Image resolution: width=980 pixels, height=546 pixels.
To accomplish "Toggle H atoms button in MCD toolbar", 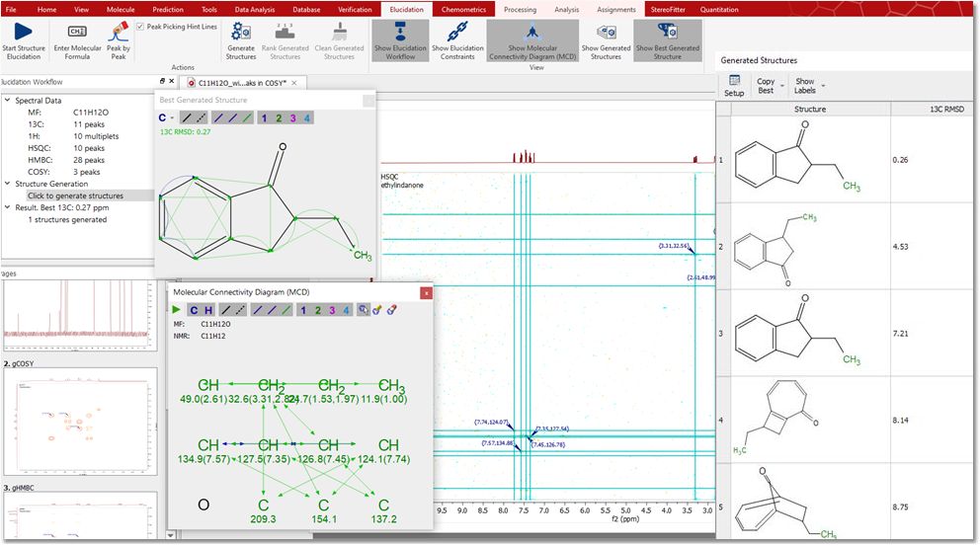I will [x=208, y=310].
